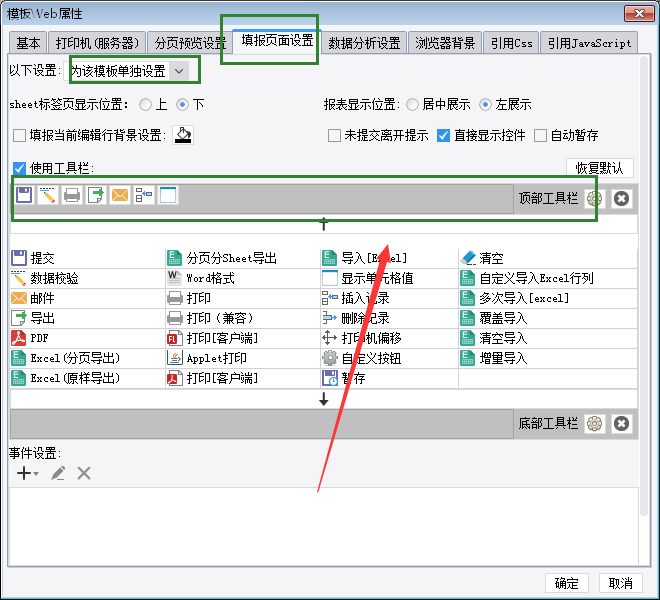
Task: Click the vertical scrollbar on right
Action: click(643, 286)
